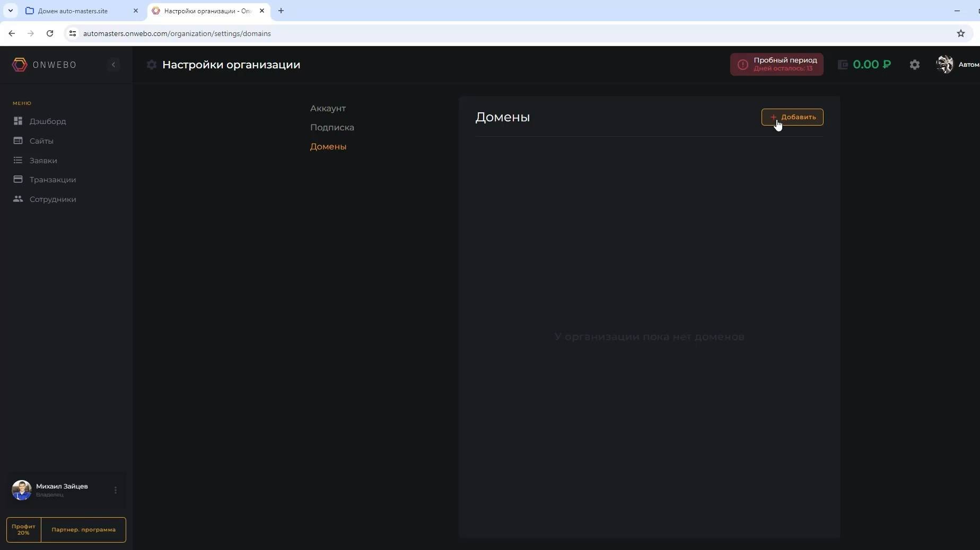The height and width of the screenshot is (550, 980).
Task: Click the ONWEBO logo icon
Action: pyautogui.click(x=20, y=65)
